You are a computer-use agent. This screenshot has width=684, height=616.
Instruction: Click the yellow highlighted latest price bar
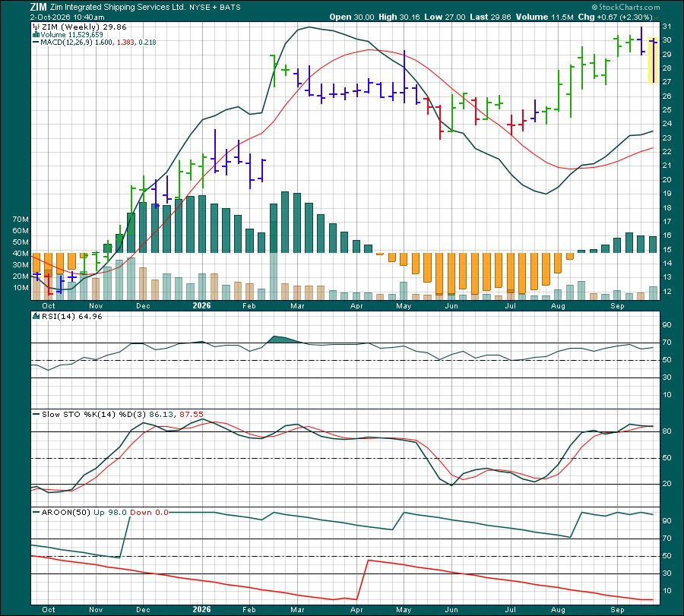653,60
